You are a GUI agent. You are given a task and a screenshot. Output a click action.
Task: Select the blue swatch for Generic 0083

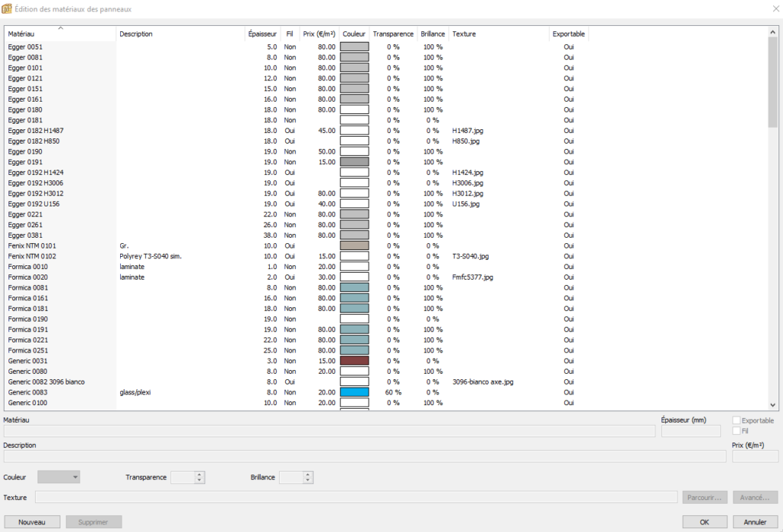[x=354, y=392]
